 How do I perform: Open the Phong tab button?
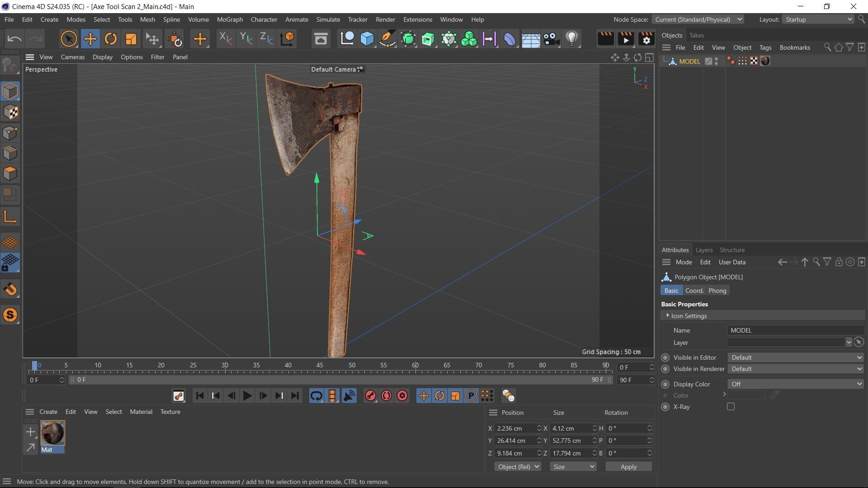coord(717,291)
